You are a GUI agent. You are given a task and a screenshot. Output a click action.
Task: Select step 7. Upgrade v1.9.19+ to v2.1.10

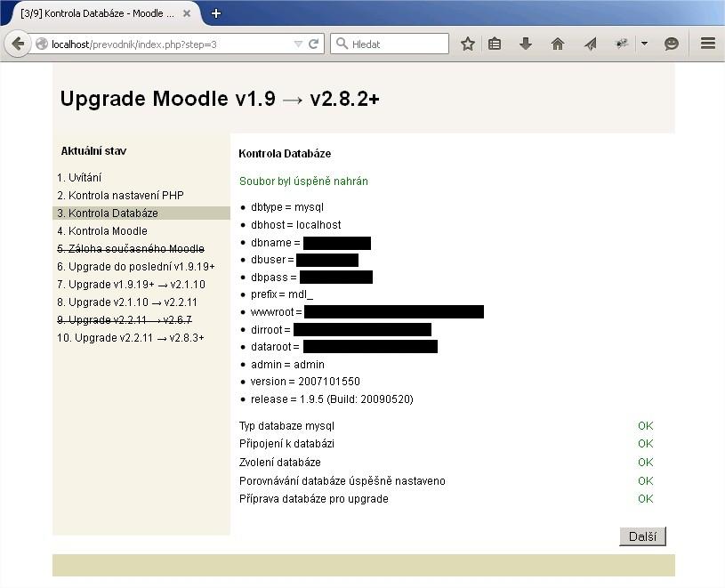coord(131,285)
